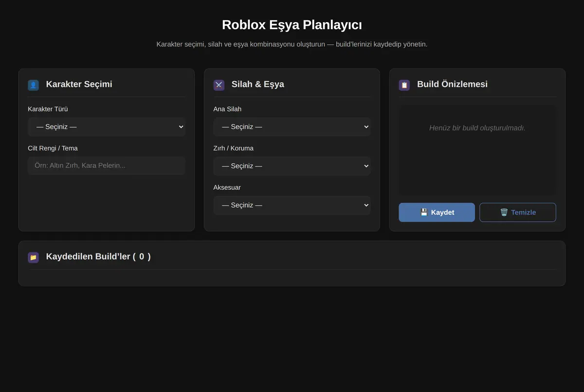Click the Karakter Türü label
The height and width of the screenshot is (392, 584).
(x=48, y=109)
